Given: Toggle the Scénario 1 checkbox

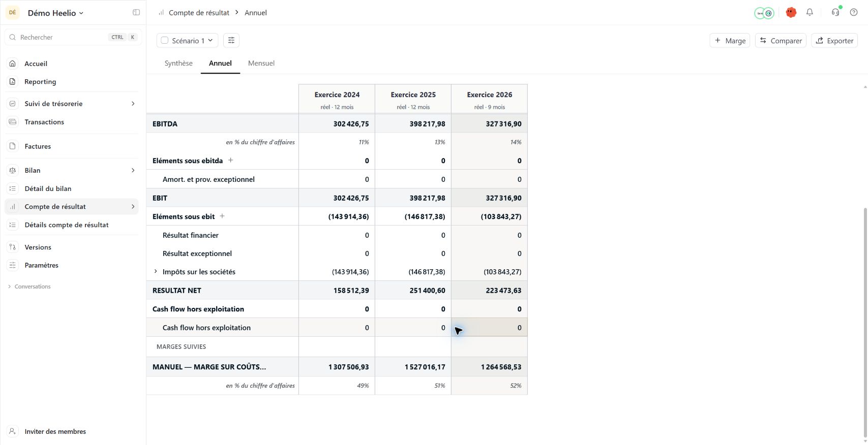Looking at the screenshot, I should (x=165, y=41).
